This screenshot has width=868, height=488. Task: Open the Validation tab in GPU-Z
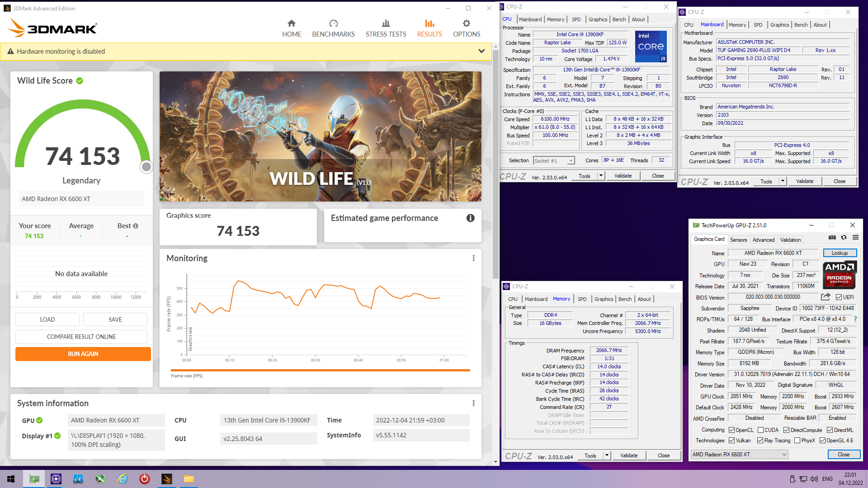tap(790, 240)
